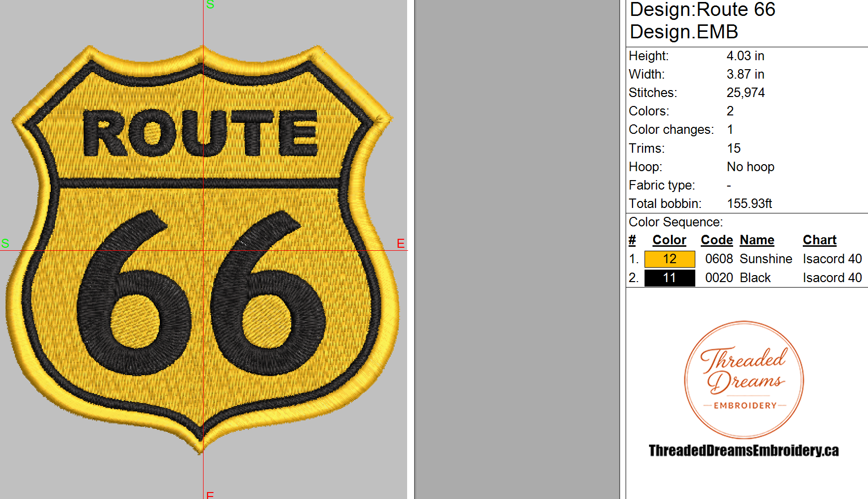
Task: Click the # column header
Action: point(632,240)
